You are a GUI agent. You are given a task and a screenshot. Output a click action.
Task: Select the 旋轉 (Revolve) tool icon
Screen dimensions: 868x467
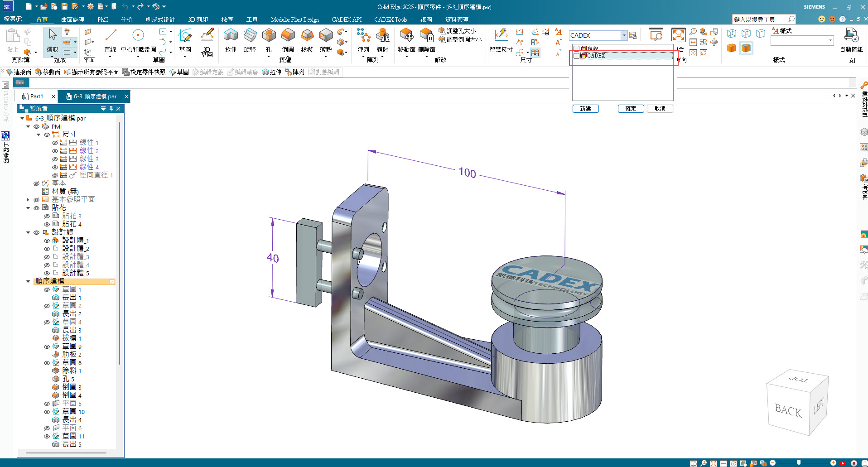pos(250,36)
